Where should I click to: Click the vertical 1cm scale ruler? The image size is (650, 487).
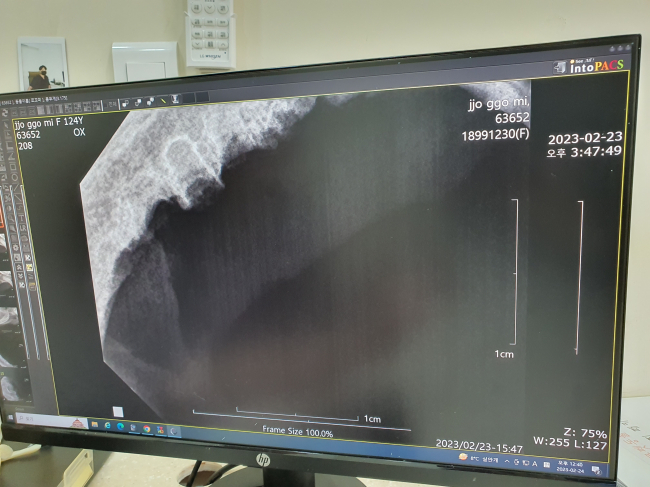[x=516, y=272]
